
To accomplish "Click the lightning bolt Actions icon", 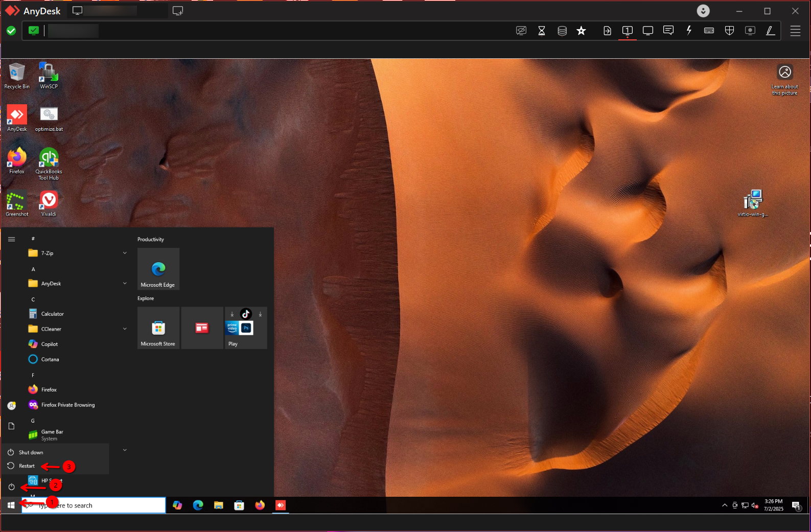I will (689, 31).
